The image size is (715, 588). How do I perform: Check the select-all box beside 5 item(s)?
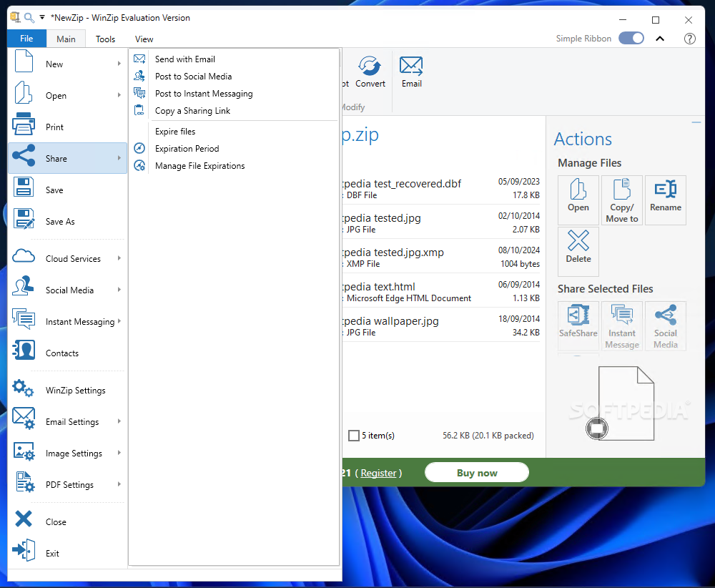coord(353,436)
